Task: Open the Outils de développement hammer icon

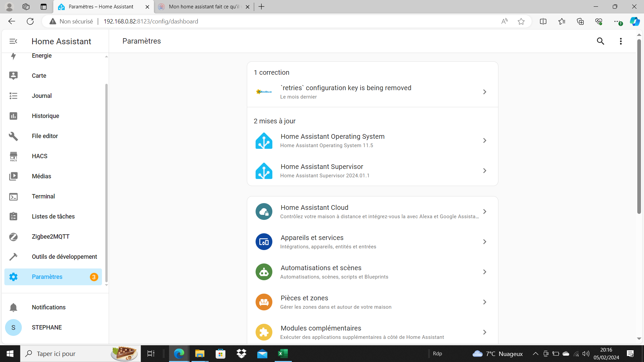Action: coord(13,257)
